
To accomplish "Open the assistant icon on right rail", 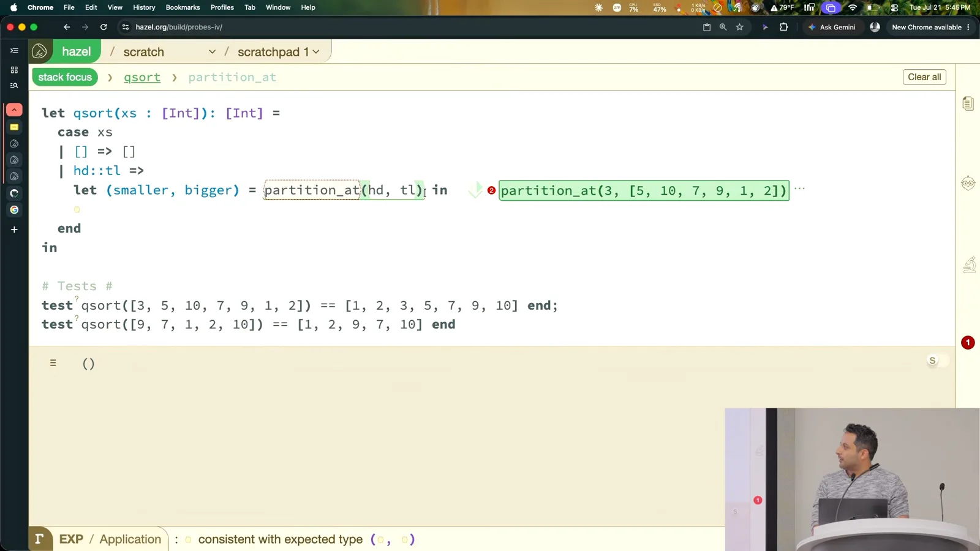I will [x=968, y=183].
